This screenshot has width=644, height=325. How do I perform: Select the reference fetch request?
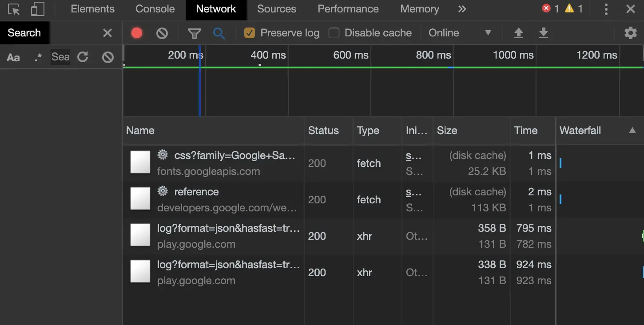point(196,192)
